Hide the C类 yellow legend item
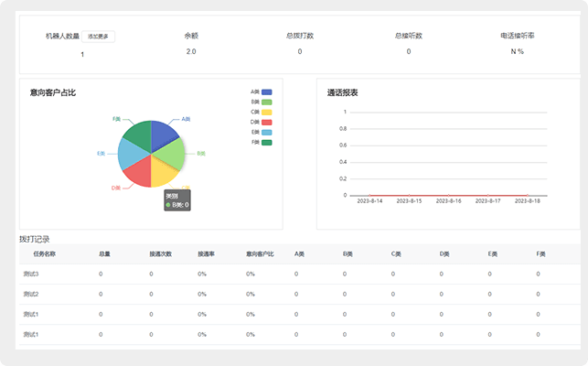Viewport: 588px width, 366px height. (267, 113)
